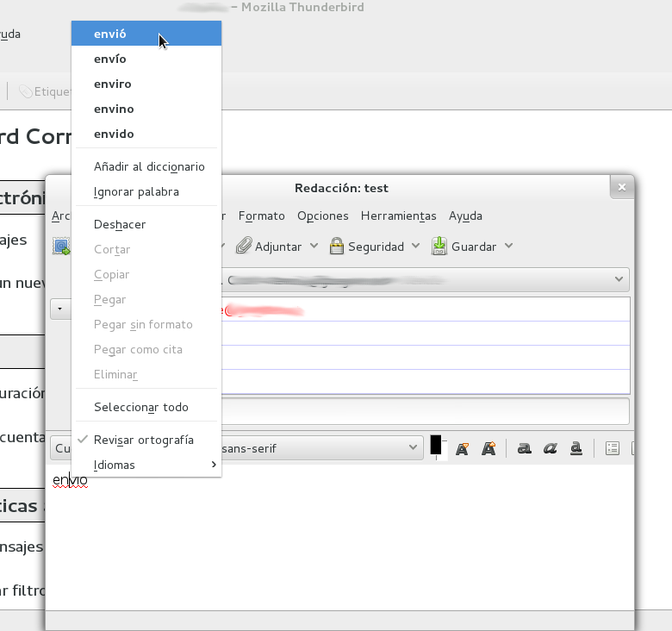Click the black text color swatch
Screen dimensions: 672x631
[x=436, y=446]
